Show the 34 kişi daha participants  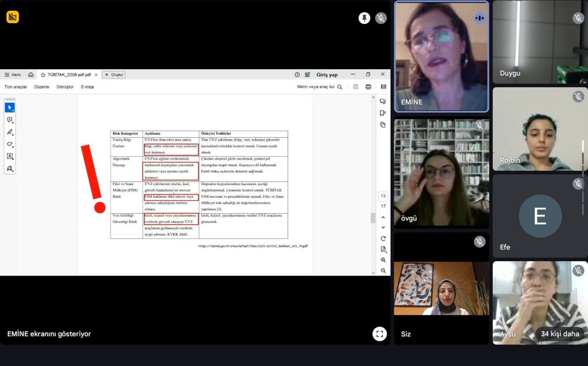pyautogui.click(x=560, y=334)
